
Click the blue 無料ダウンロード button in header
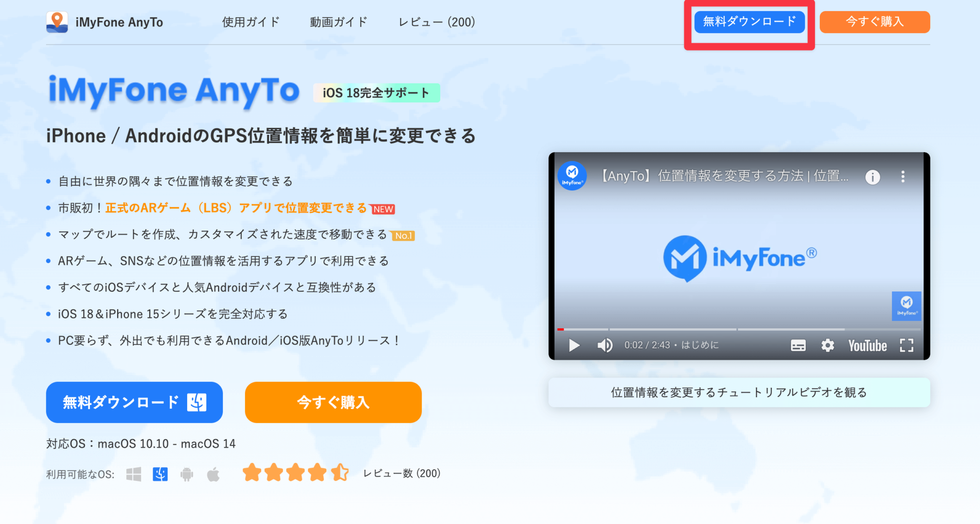tap(749, 22)
